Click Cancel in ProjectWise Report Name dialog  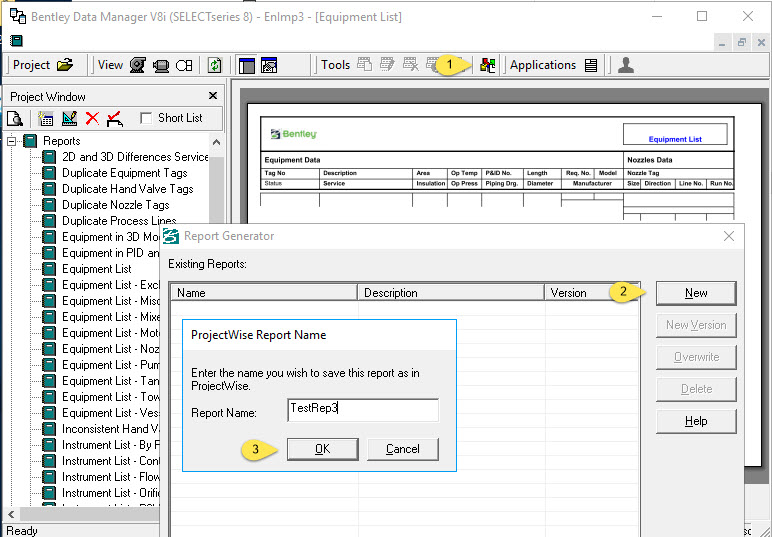click(403, 449)
